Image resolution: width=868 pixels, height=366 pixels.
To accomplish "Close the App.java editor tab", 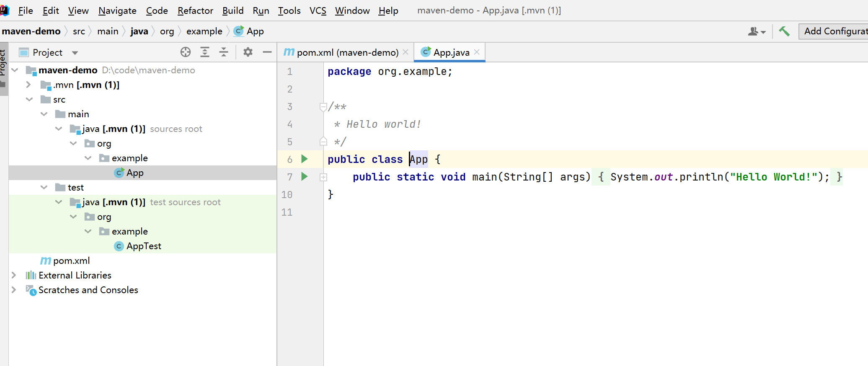I will (x=477, y=52).
